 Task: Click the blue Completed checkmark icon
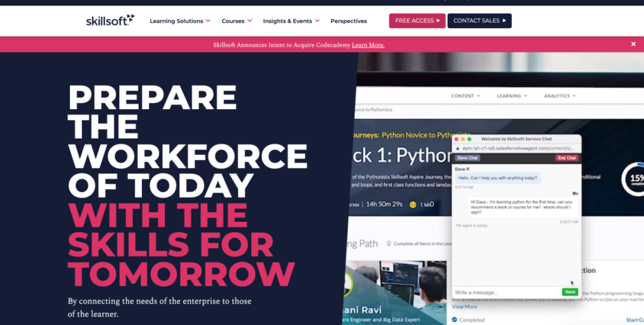point(454,319)
